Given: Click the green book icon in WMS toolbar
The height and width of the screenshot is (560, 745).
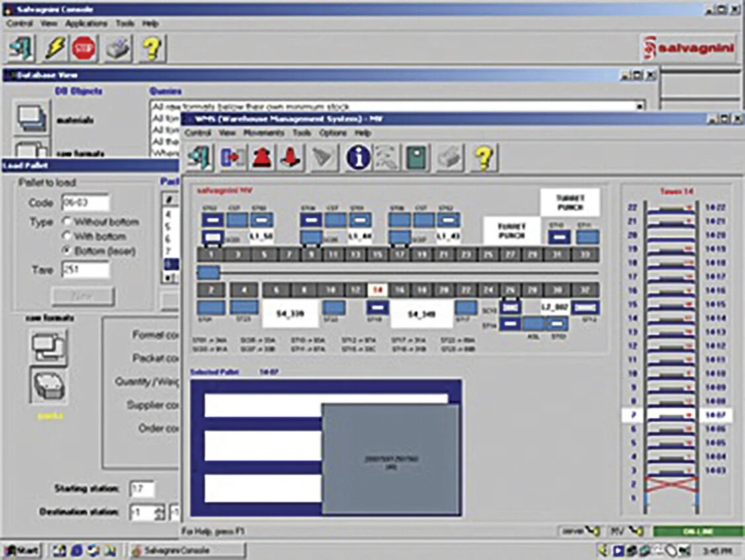Looking at the screenshot, I should point(418,157).
